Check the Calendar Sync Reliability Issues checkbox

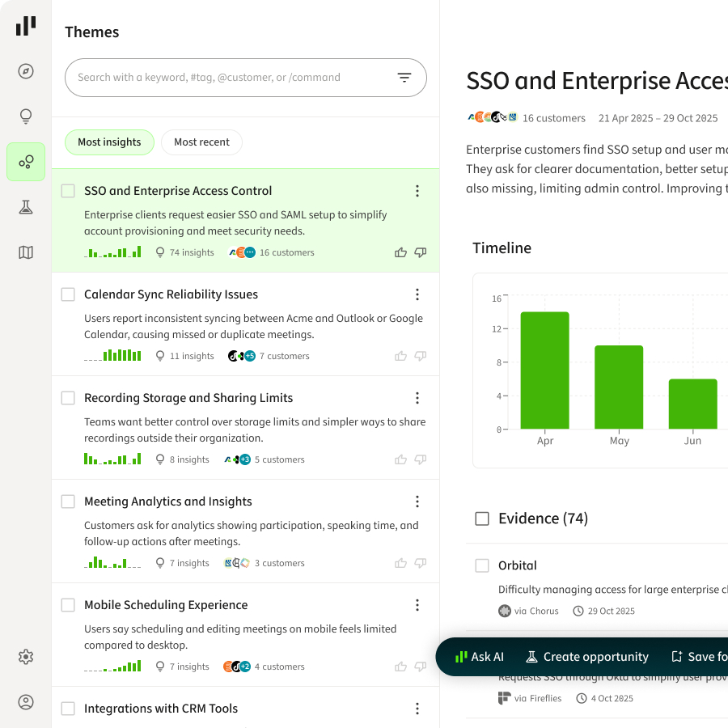pyautogui.click(x=68, y=294)
